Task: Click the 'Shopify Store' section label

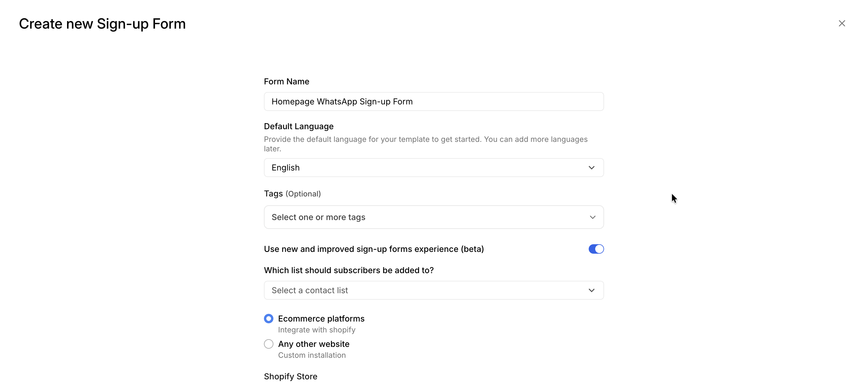Action: tap(291, 376)
